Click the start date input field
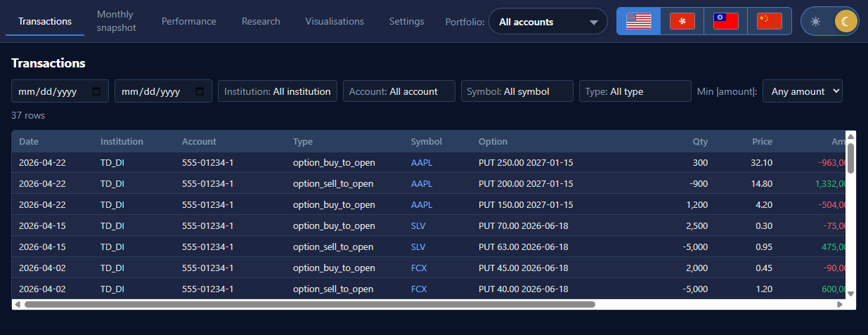 [60, 91]
